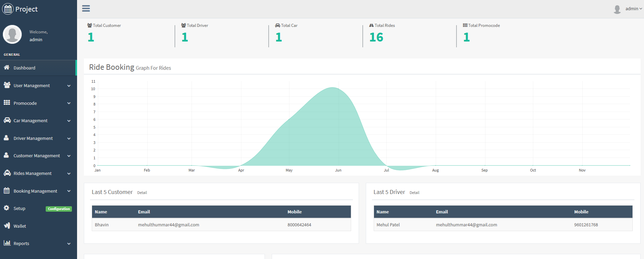Click the green Configuration badge
This screenshot has height=259, width=644.
(x=59, y=209)
